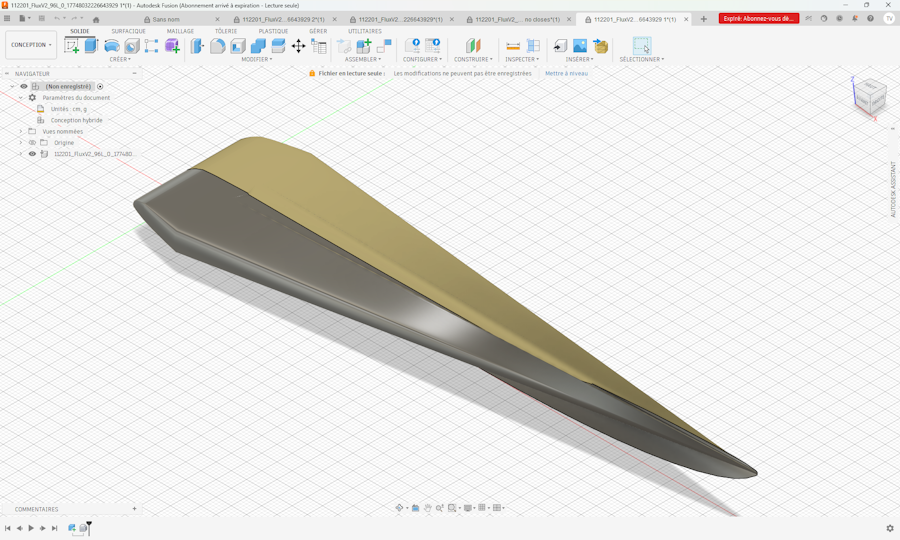Screen dimensions: 900x540
Task: Select the Create Sketch tool
Action: coord(72,46)
